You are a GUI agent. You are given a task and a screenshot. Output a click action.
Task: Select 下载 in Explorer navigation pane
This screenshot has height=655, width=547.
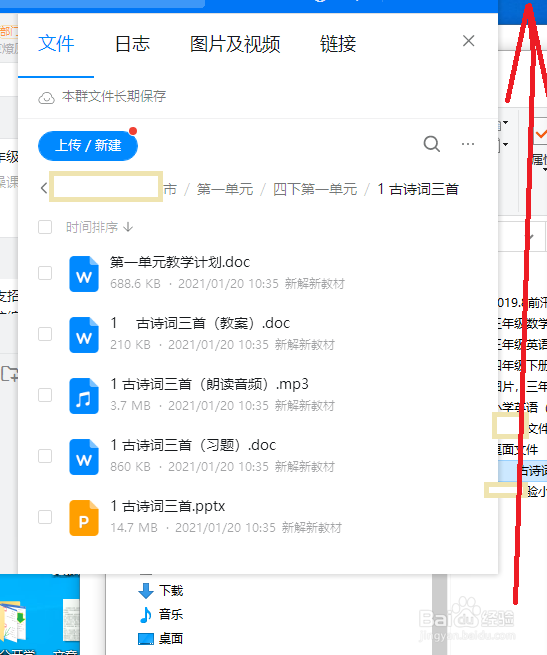160,591
